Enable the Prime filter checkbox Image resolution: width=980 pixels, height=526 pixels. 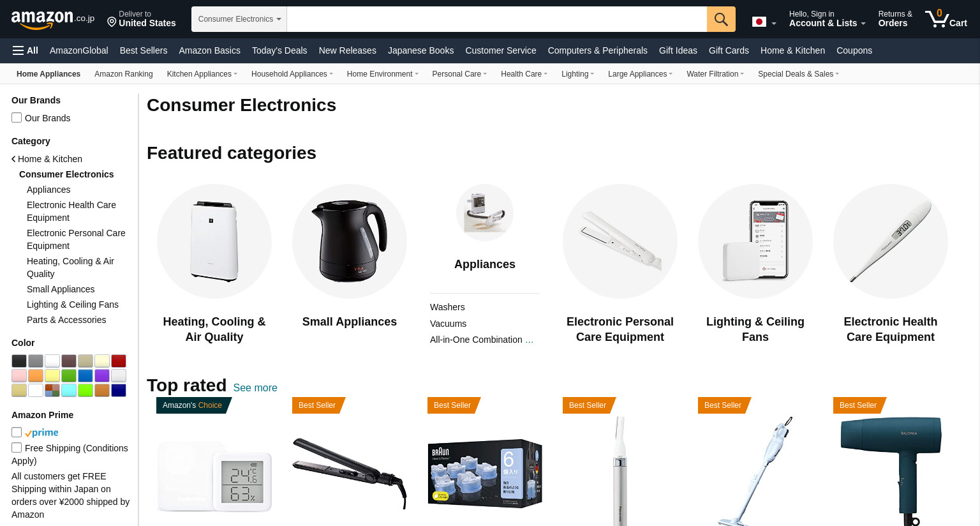(17, 432)
